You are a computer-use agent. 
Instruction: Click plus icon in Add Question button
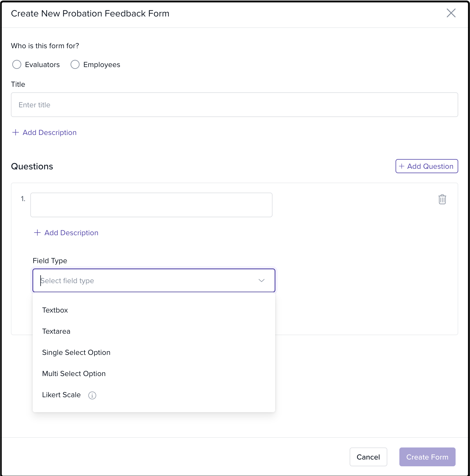pyautogui.click(x=402, y=166)
